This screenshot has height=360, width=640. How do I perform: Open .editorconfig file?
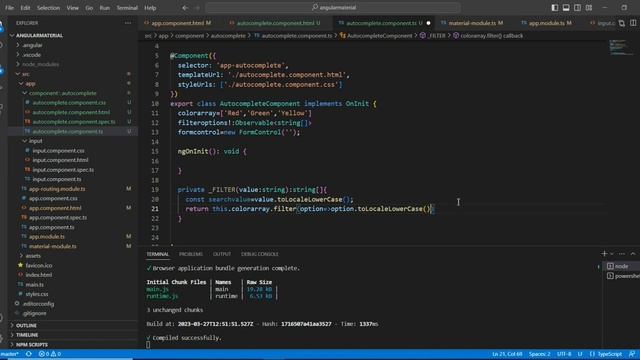(38, 304)
